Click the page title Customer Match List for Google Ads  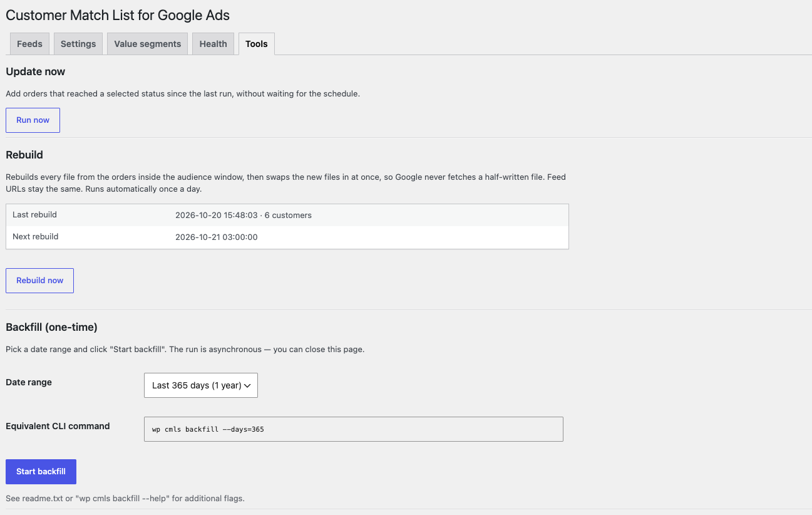pyautogui.click(x=118, y=15)
